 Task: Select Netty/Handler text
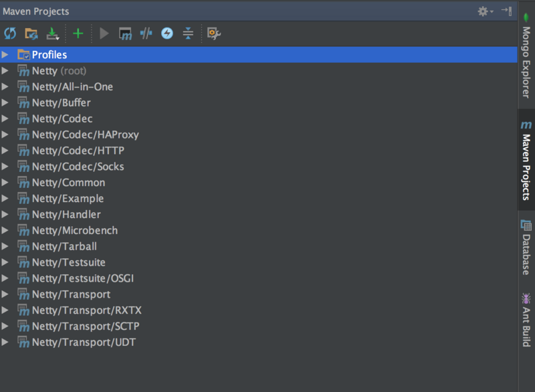66,215
